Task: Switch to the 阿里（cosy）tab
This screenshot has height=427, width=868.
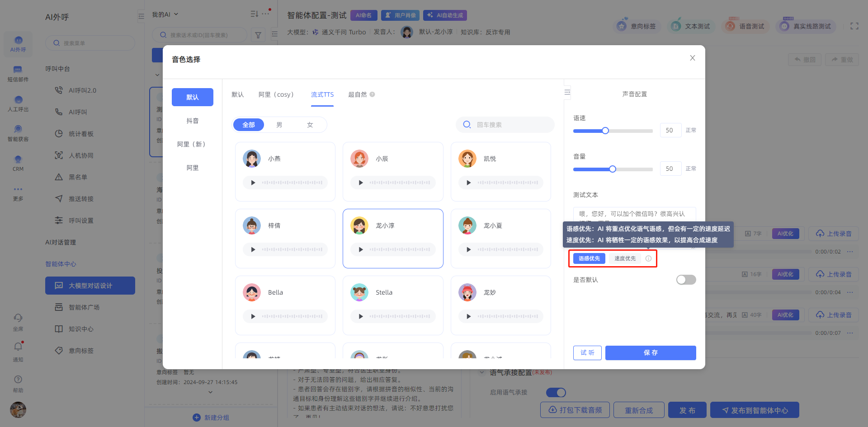Action: [276, 94]
